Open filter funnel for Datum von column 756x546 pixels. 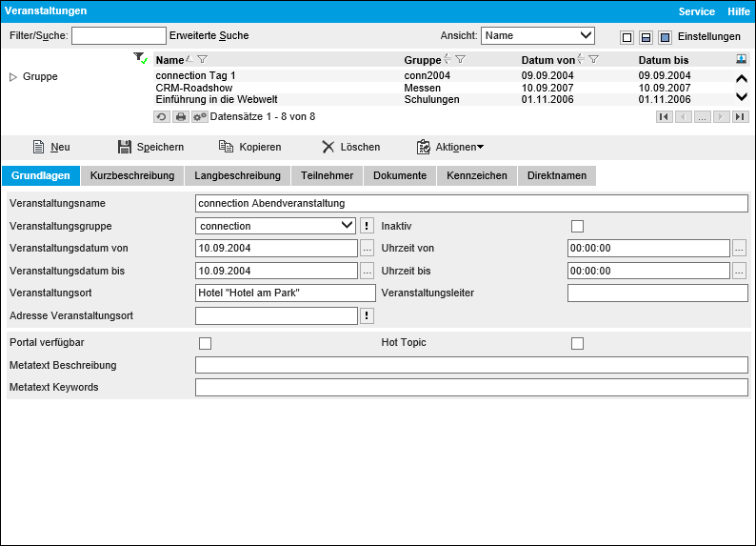[x=594, y=59]
